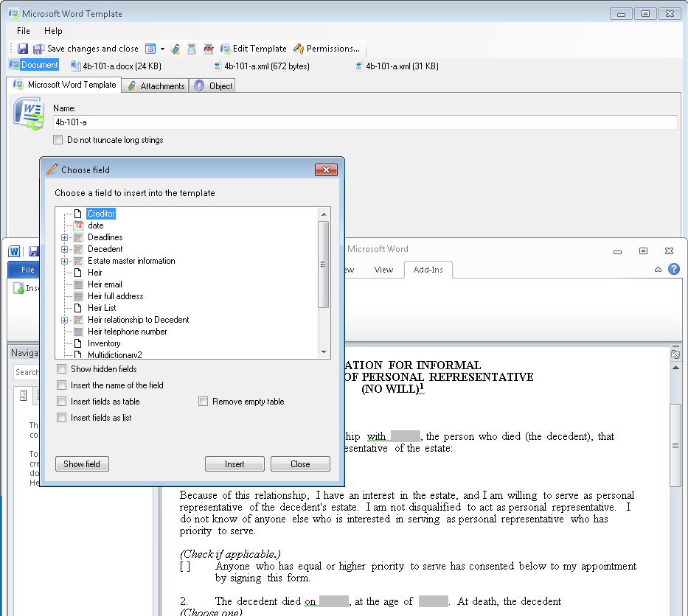Screen dimensions: 688x616
Task: Toggle Do not truncate long strings
Action: pos(58,140)
